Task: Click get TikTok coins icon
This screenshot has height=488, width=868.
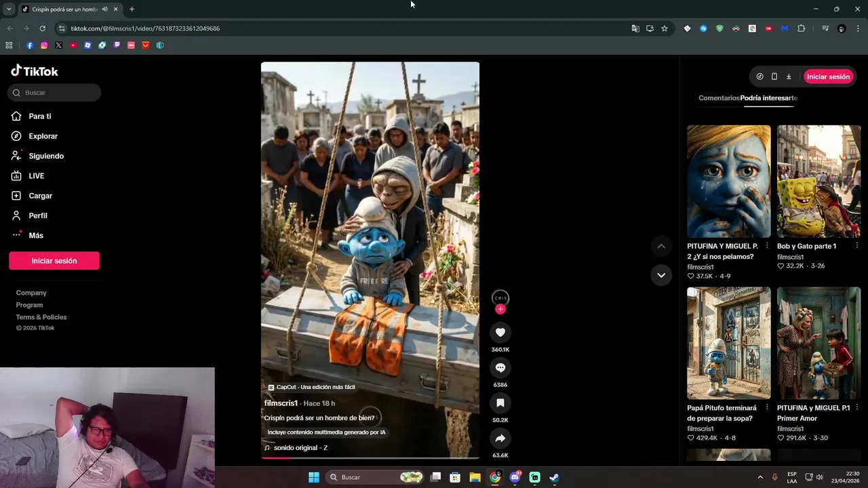Action: 759,77
